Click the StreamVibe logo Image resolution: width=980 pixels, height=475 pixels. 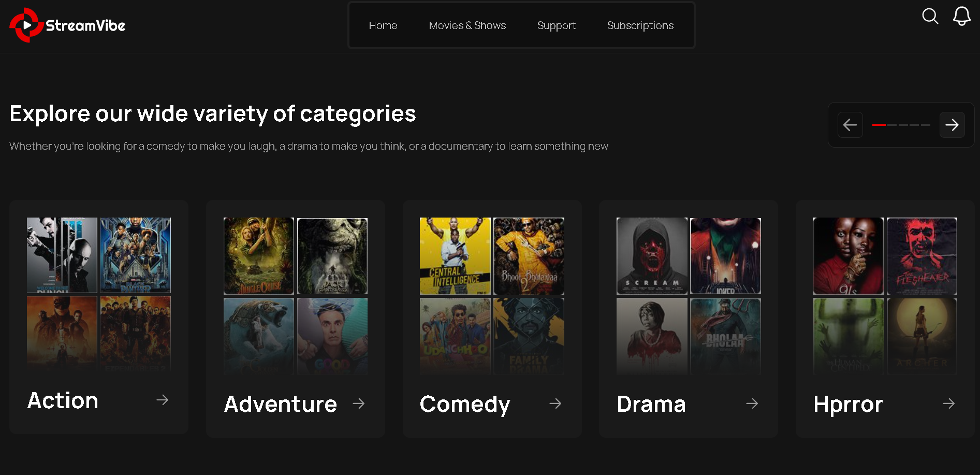[x=66, y=23]
